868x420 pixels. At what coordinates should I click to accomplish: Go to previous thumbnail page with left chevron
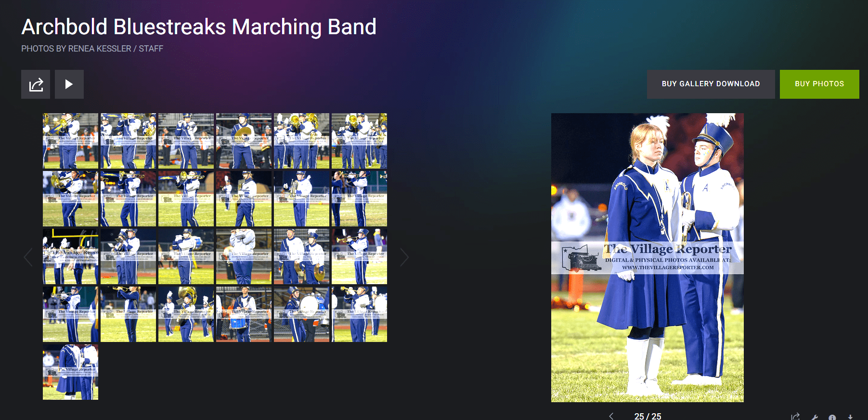(x=28, y=257)
